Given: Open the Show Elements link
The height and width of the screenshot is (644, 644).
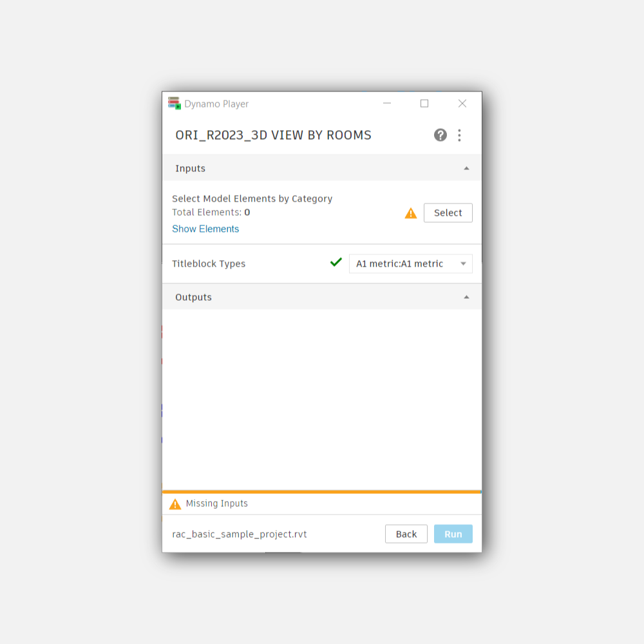Looking at the screenshot, I should point(205,229).
